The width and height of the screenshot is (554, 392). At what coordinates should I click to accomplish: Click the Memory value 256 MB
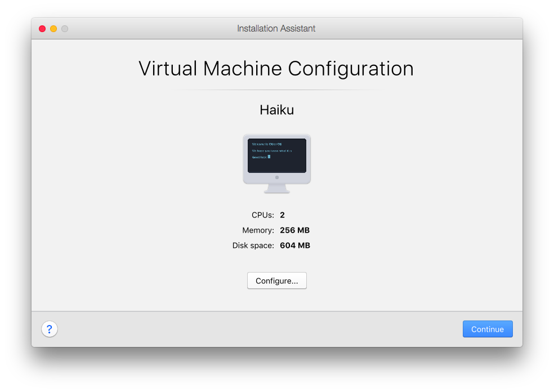pos(294,230)
